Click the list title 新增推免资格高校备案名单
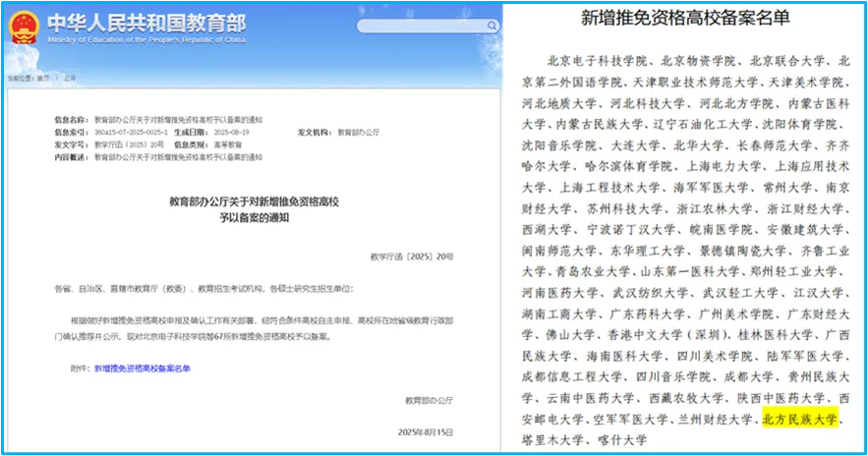This screenshot has width=868, height=456. click(x=685, y=19)
